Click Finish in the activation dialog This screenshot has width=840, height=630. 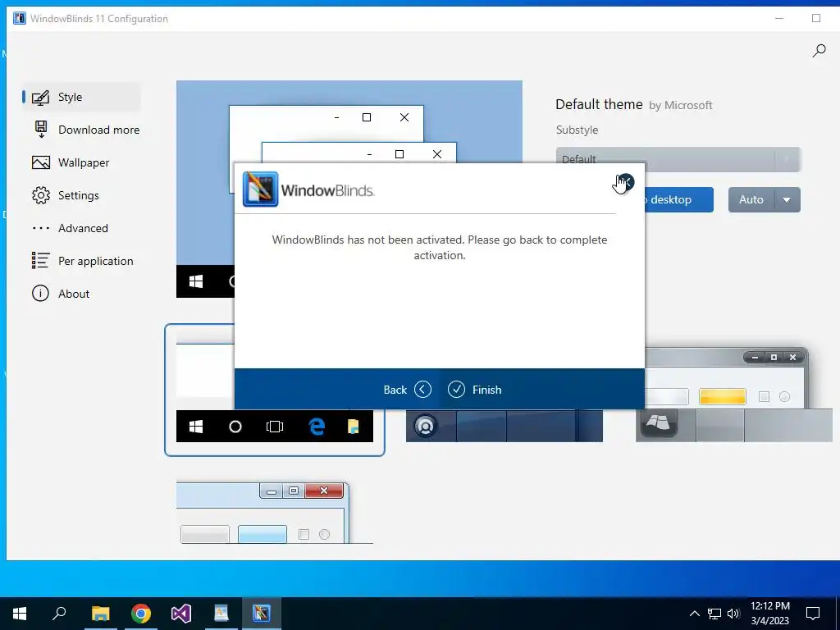click(475, 390)
